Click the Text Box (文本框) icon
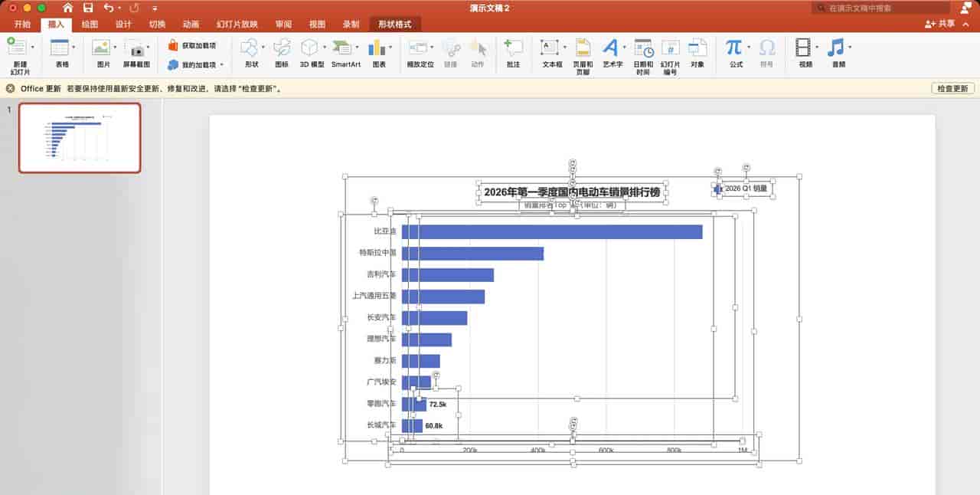Image resolution: width=980 pixels, height=495 pixels. pos(550,48)
